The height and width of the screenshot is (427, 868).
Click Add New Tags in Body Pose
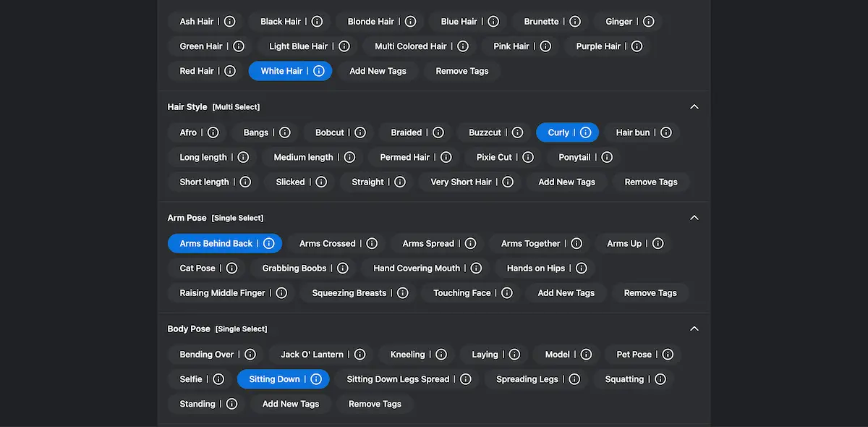(290, 404)
